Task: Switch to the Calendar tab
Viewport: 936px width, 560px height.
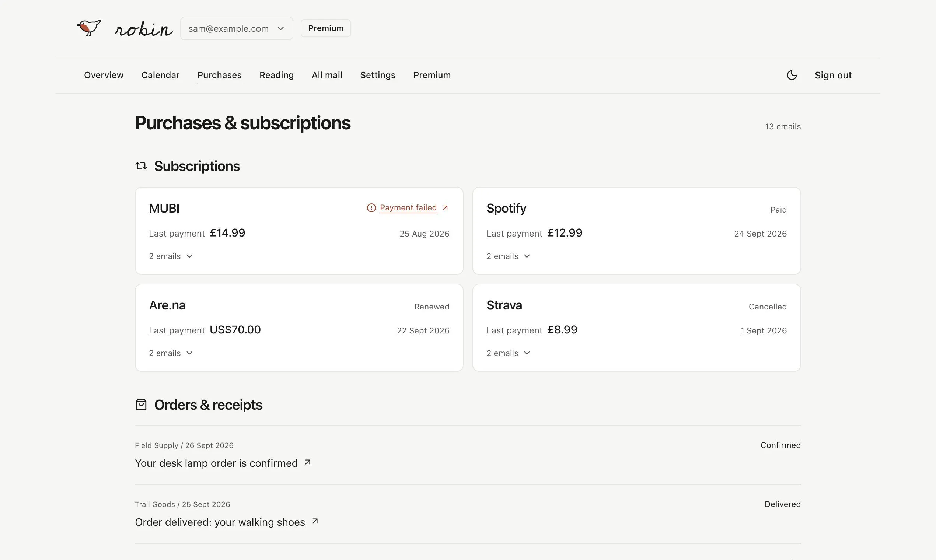Action: point(160,75)
